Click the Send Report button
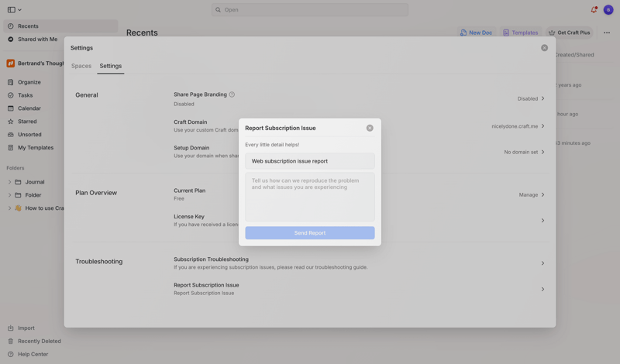 [309, 233]
